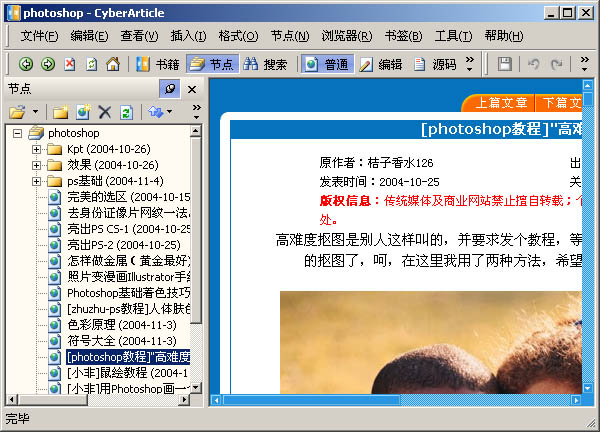Screen dimensions: 600x432
Task: Open the 浏览器(R) menu
Action: click(347, 36)
